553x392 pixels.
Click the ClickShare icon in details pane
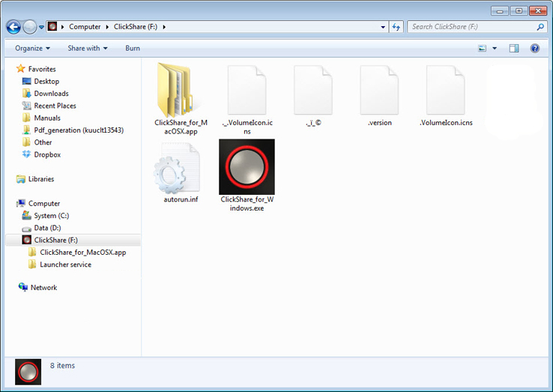pos(28,372)
